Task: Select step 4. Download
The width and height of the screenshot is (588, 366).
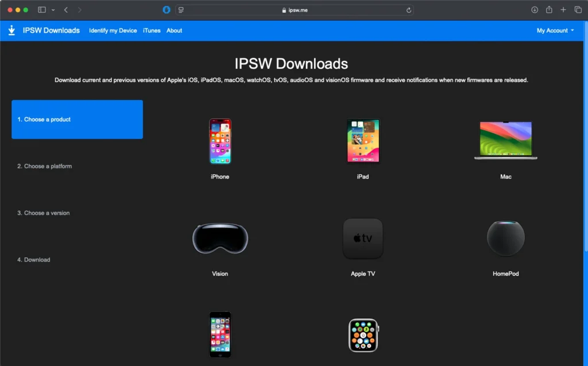Action: pos(33,260)
